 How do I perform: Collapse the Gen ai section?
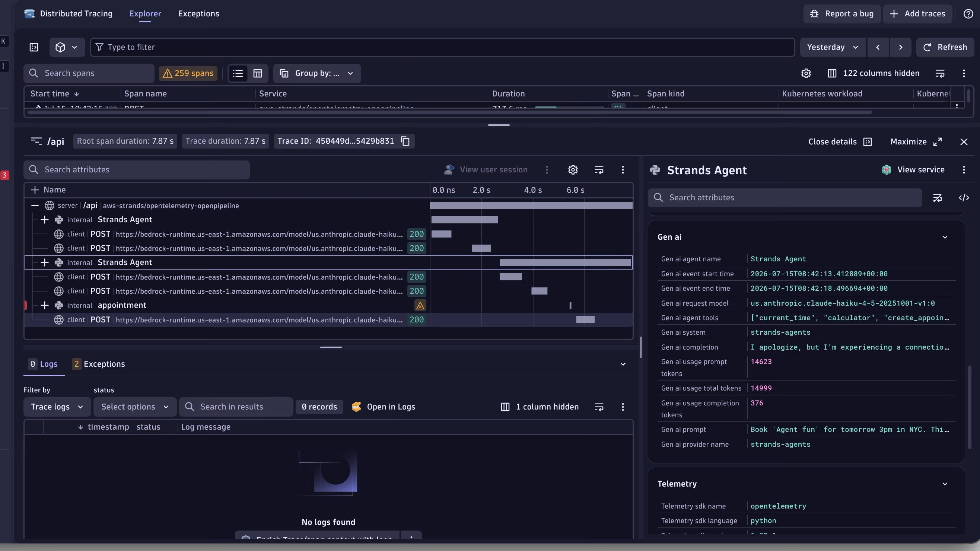click(945, 237)
